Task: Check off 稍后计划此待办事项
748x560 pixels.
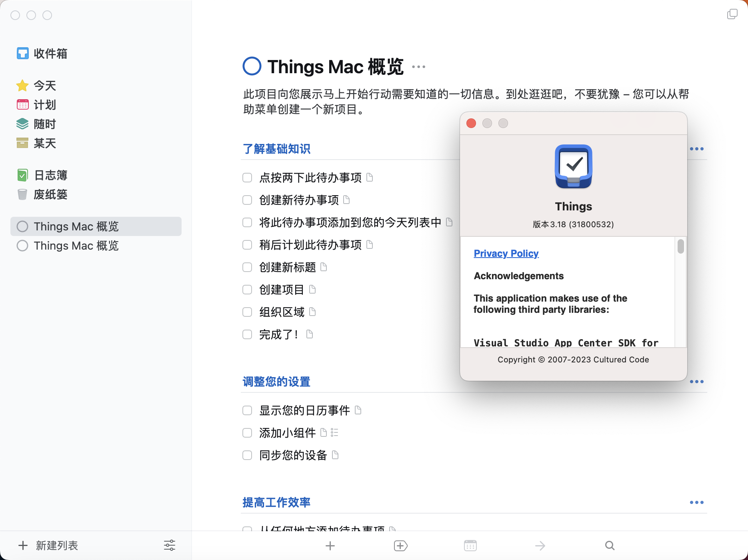Action: pyautogui.click(x=247, y=245)
